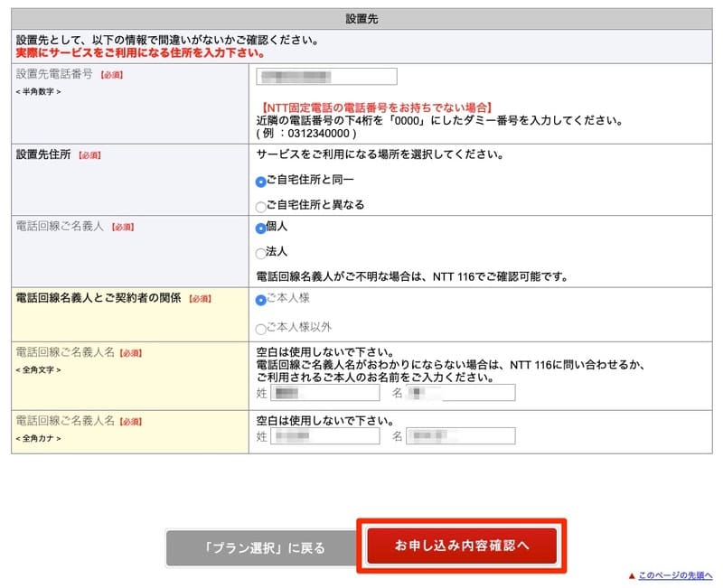Click the 電話回線名義人とご契約者の関係 label
723x588 pixels.
click(99, 298)
